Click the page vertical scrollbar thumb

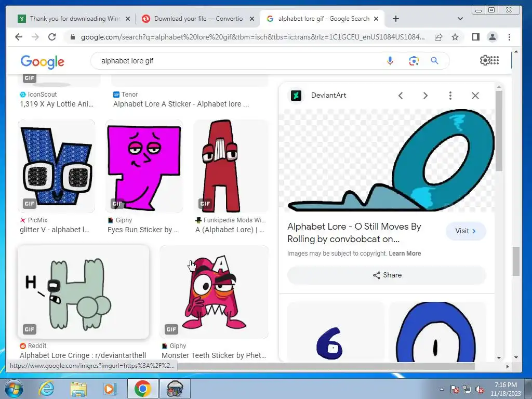(x=516, y=261)
